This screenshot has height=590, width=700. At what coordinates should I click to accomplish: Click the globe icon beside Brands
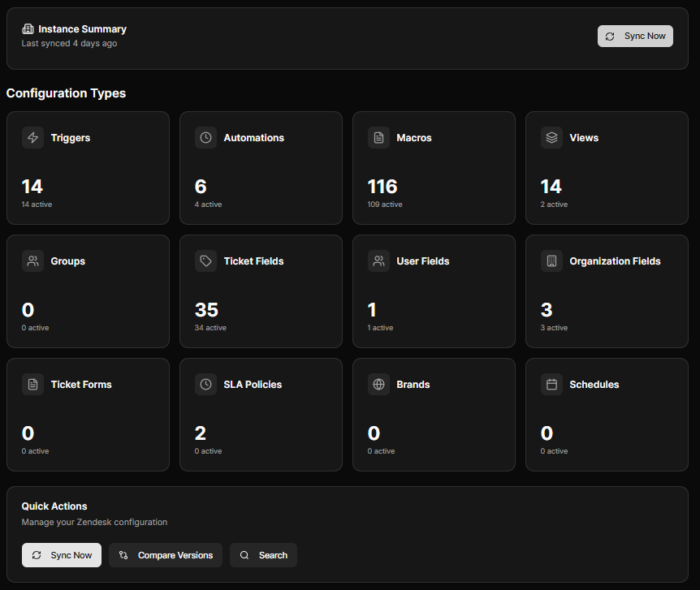coord(379,385)
